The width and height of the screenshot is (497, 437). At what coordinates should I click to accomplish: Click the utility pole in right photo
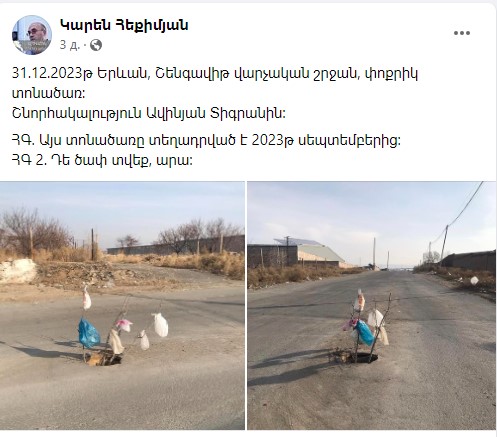pyautogui.click(x=444, y=243)
